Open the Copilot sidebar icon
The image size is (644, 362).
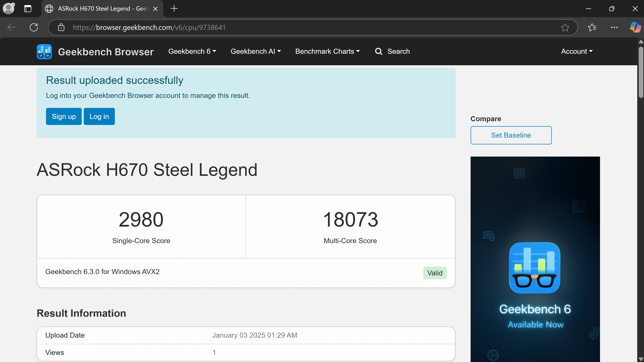click(x=635, y=28)
